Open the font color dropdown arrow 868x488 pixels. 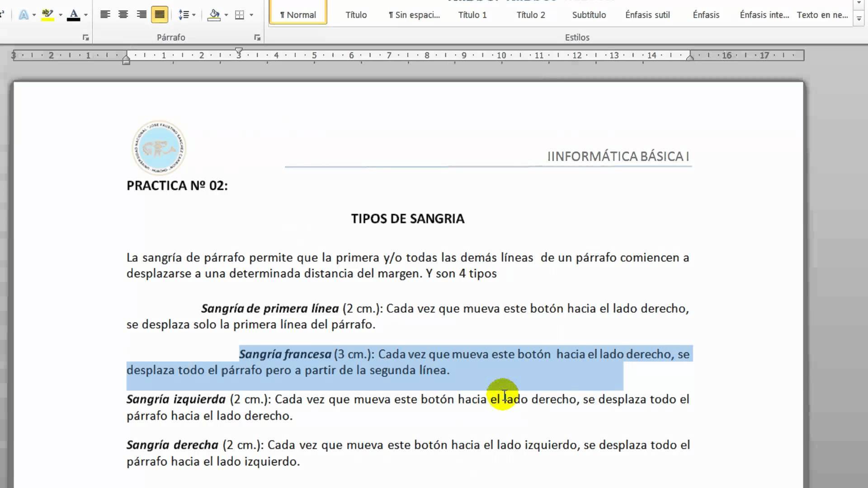(86, 15)
